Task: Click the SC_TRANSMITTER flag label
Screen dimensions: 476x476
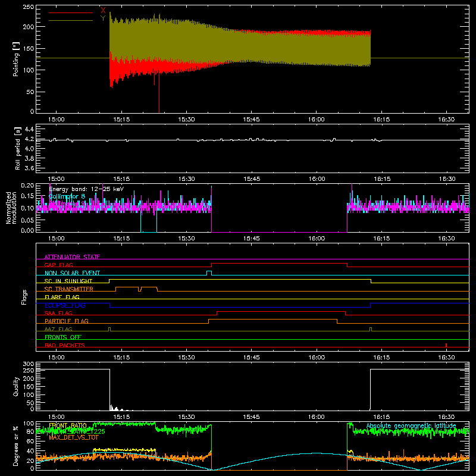Action: [x=68, y=289]
